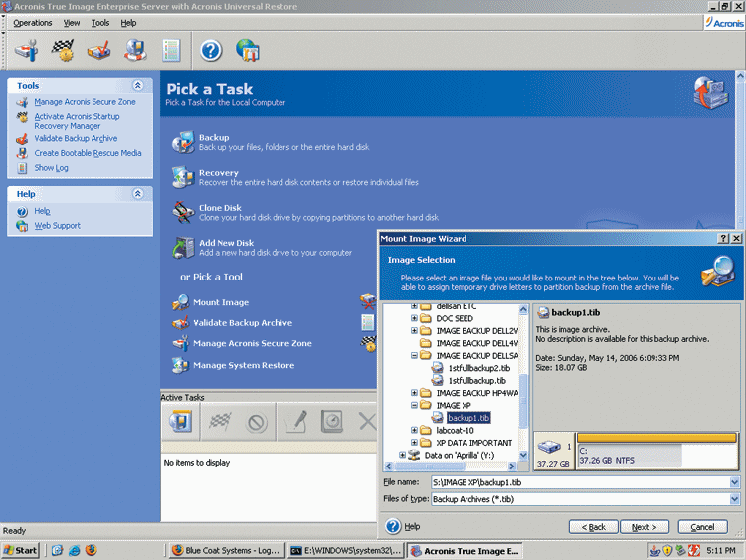Click Create Bootable Rescue Media sidebar link
This screenshot has height=560, width=746.
(88, 153)
